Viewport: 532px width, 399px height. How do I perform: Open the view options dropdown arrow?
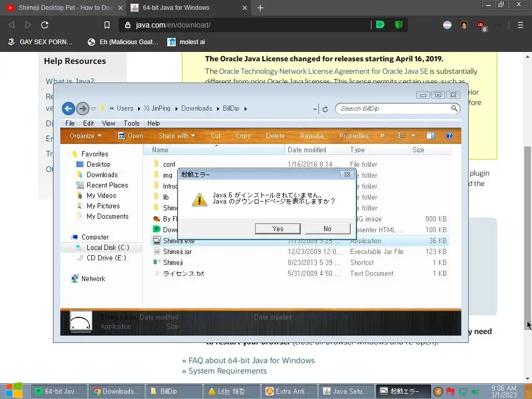pos(413,136)
